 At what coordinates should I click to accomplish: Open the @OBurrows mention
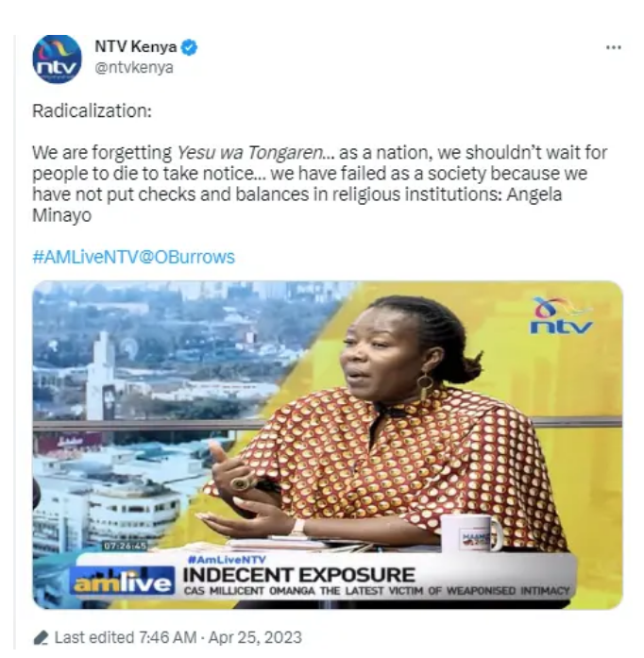coord(186,257)
